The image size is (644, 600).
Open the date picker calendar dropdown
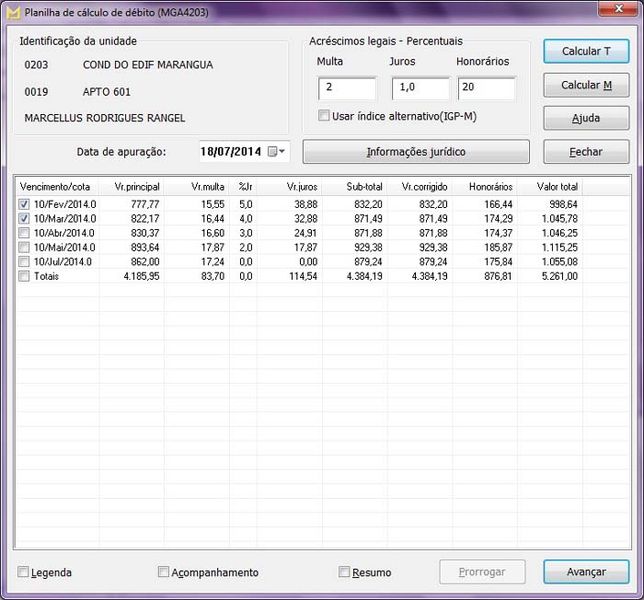pyautogui.click(x=277, y=152)
